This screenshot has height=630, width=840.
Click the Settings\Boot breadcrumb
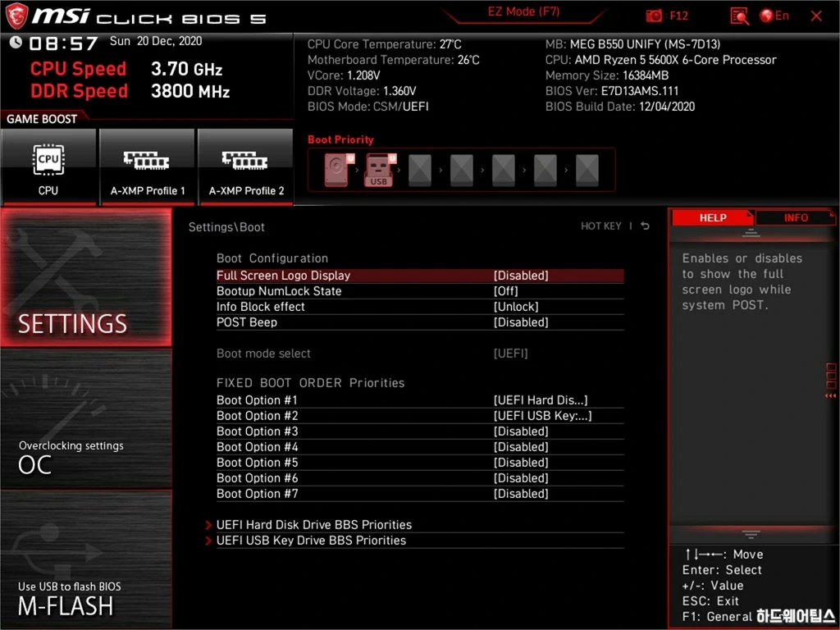tap(226, 227)
